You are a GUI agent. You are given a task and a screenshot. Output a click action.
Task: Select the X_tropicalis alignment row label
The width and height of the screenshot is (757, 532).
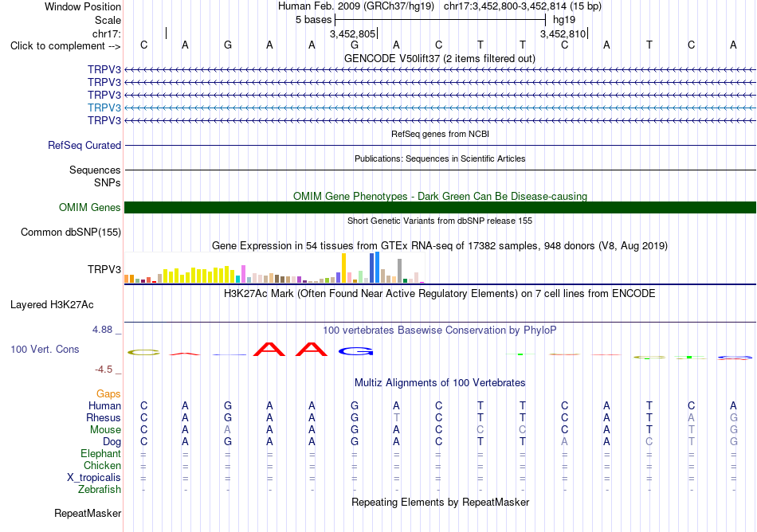[94, 478]
